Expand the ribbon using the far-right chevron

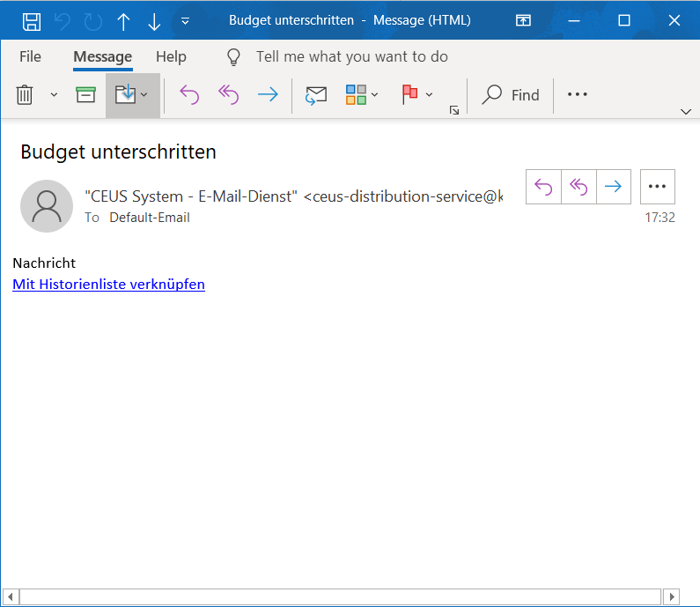686,111
